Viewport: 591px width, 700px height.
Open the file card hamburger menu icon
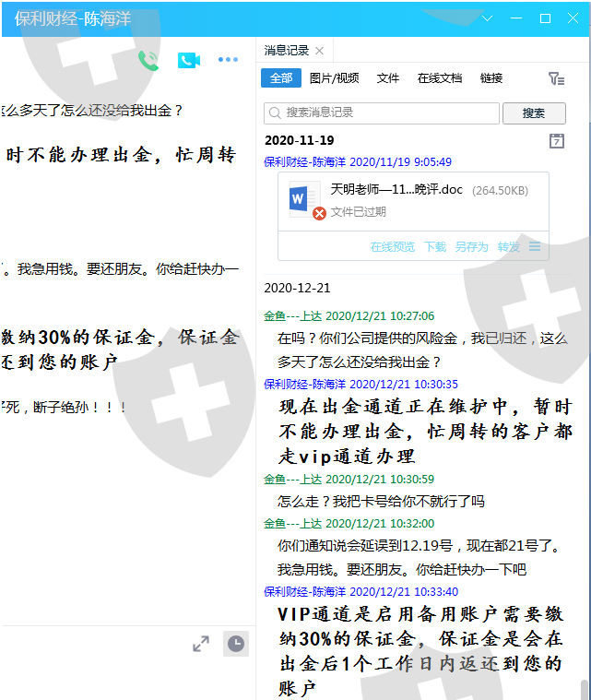[535, 246]
